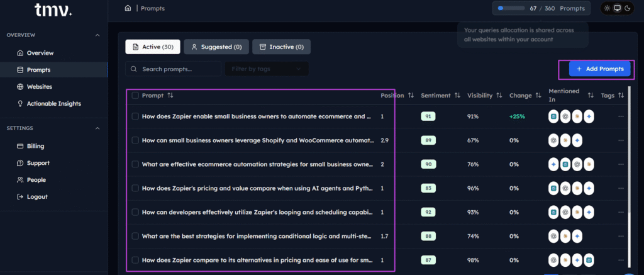The height and width of the screenshot is (275, 644).
Task: Open the Filter by tags dropdown
Action: click(x=267, y=69)
